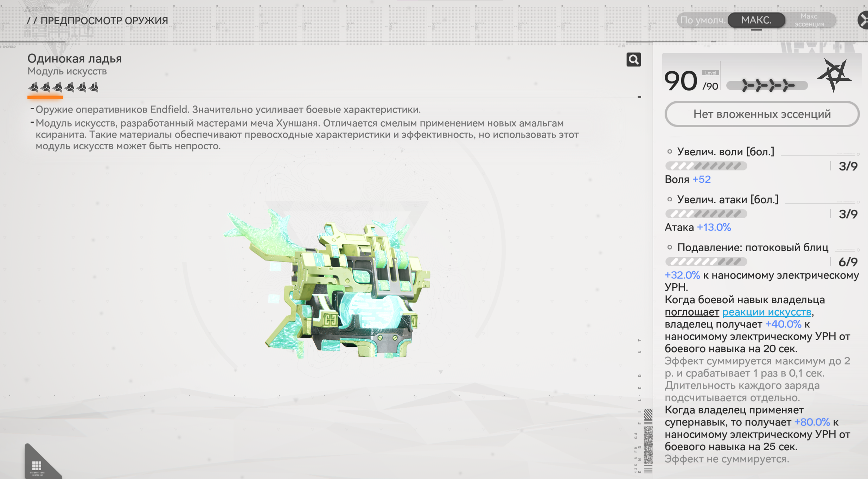Click the underlined word "поглощает"
This screenshot has height=479, width=868.
click(692, 312)
